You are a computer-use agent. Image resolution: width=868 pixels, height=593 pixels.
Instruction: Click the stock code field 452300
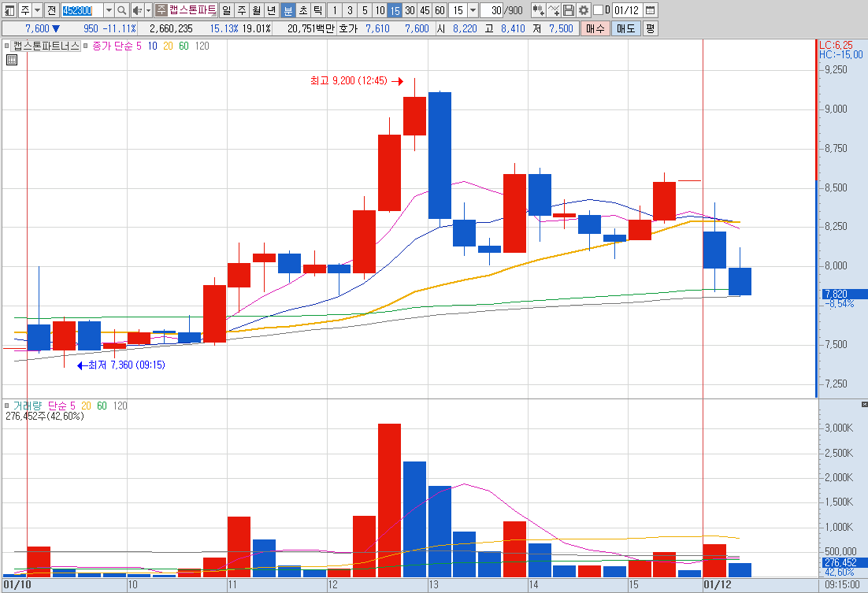(x=82, y=10)
